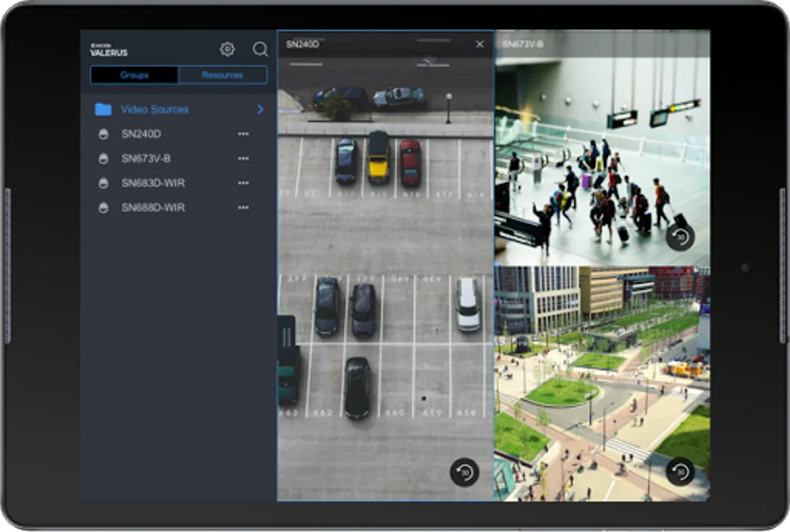Click the replay icon on the airport terminal feed
Image resolution: width=790 pixels, height=532 pixels.
click(680, 237)
